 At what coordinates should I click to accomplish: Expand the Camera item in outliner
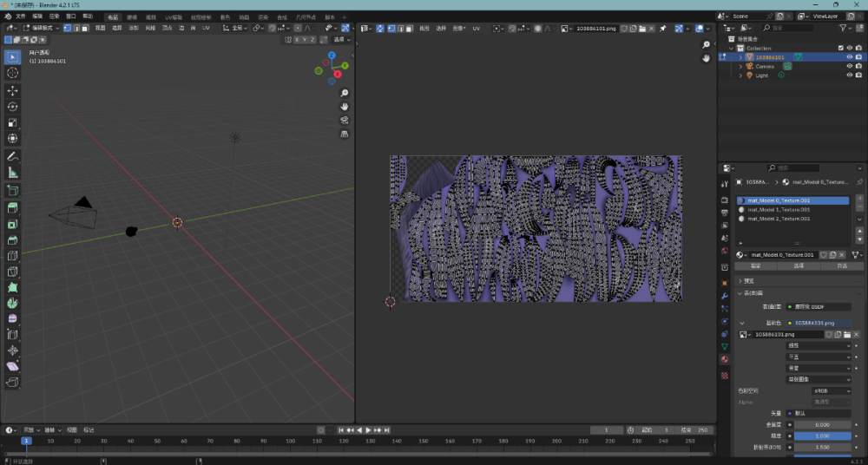(740, 66)
